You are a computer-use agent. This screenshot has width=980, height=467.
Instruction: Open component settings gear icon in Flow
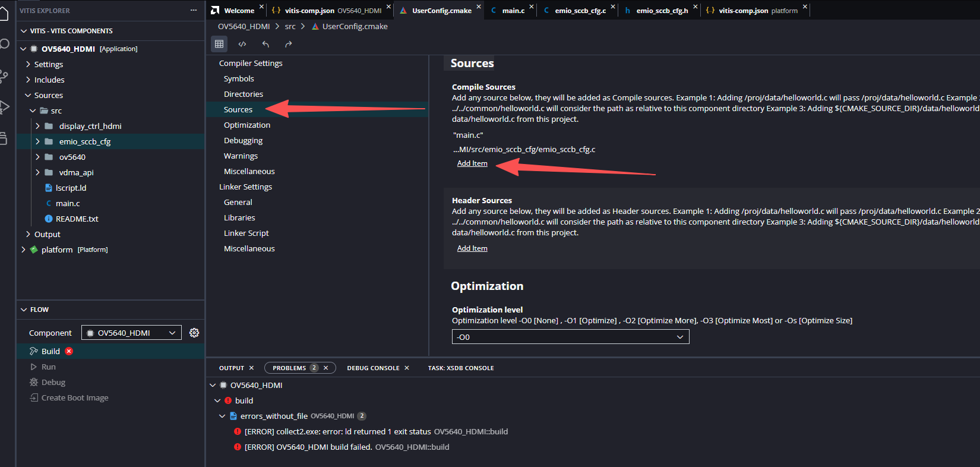194,333
